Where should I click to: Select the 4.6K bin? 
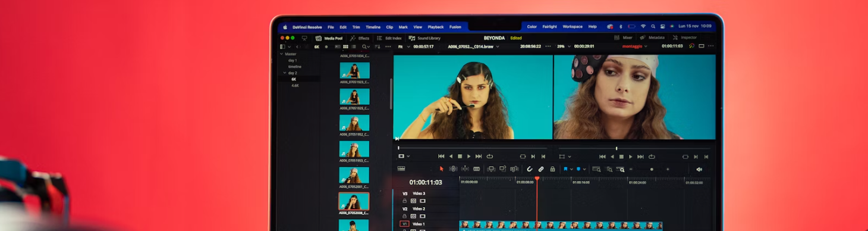click(x=295, y=86)
